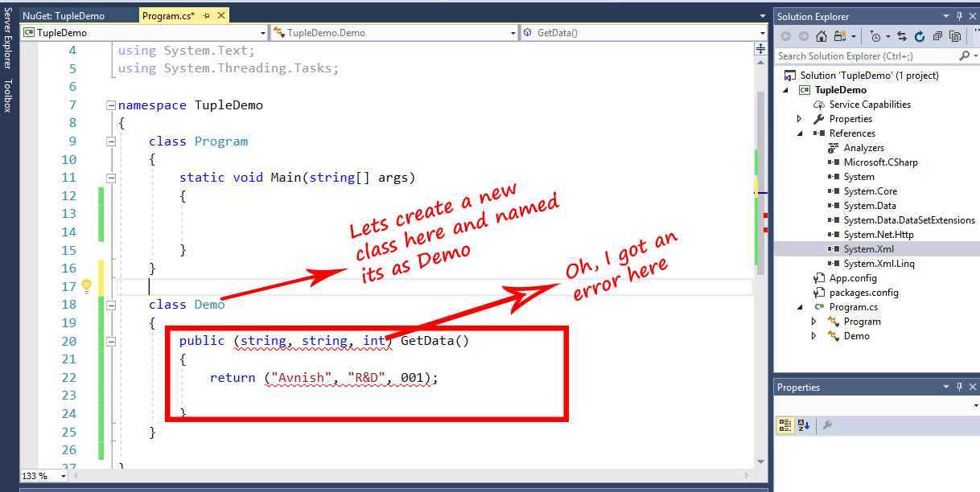Close the Solution Explorer panel
The image size is (980, 492).
pos(971,16)
